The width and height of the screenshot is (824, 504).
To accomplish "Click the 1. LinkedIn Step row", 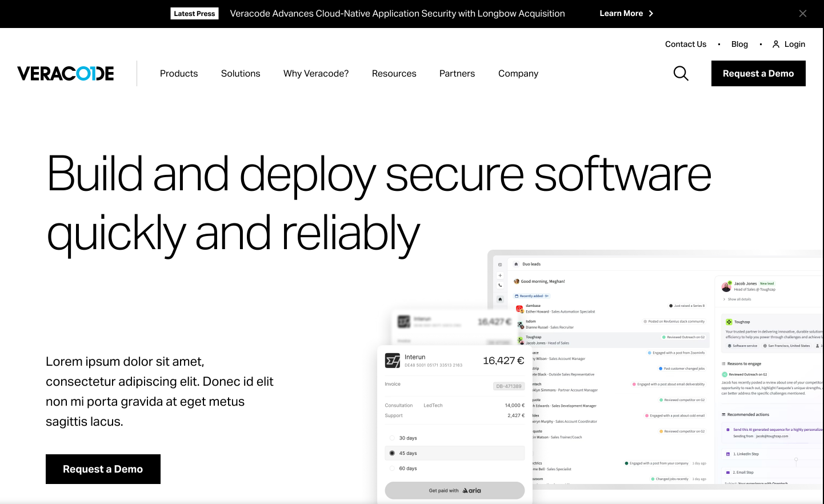I will 773,454.
